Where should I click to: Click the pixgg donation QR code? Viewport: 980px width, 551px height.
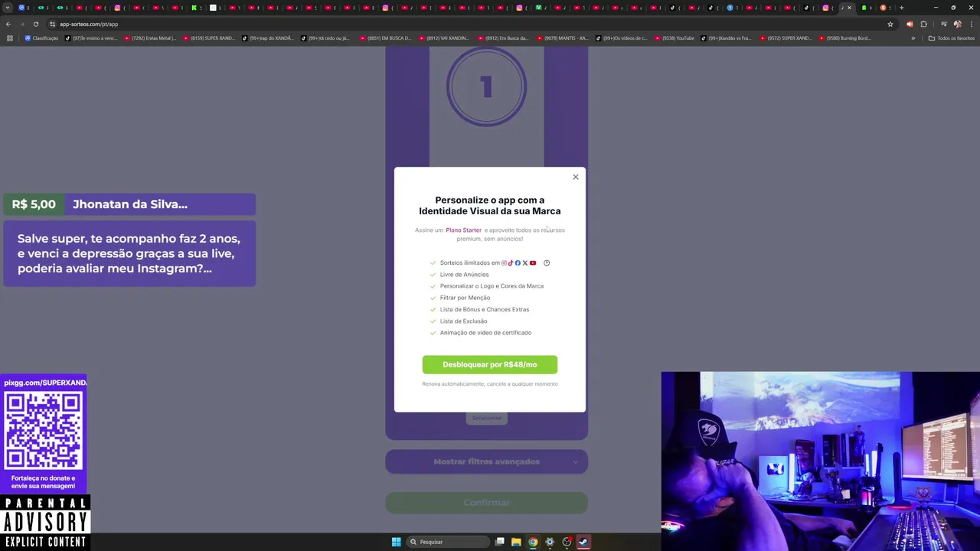(x=44, y=430)
